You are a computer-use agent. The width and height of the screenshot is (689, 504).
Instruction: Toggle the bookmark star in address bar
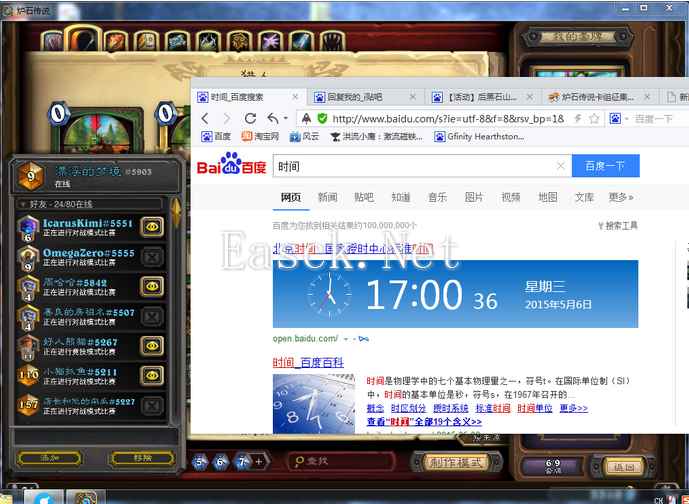point(594,118)
